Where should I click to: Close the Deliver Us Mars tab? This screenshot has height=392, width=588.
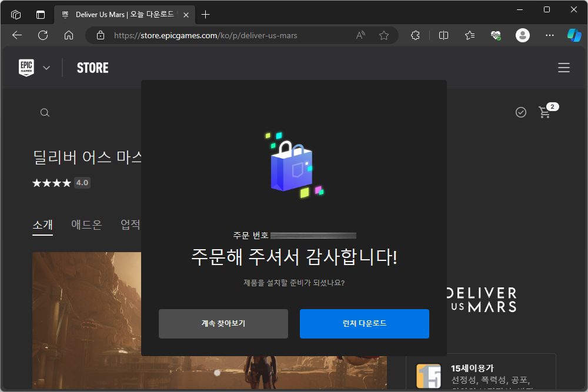click(186, 15)
